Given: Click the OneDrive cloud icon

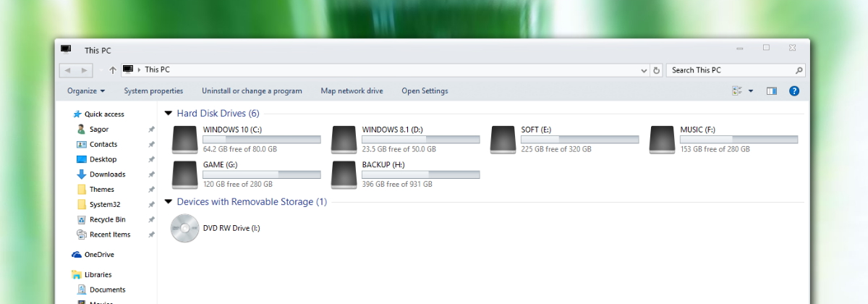Looking at the screenshot, I should click(x=77, y=255).
